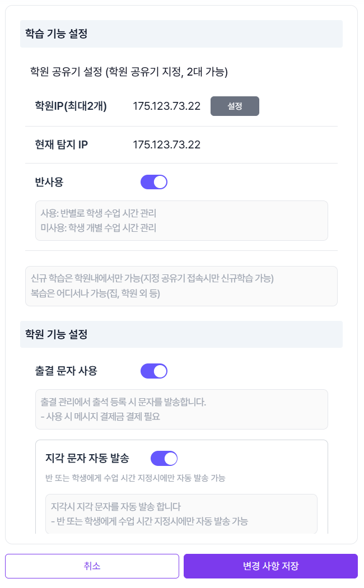Click the 학원IP(최대2개) label
This screenshot has width=364, height=588.
point(70,106)
